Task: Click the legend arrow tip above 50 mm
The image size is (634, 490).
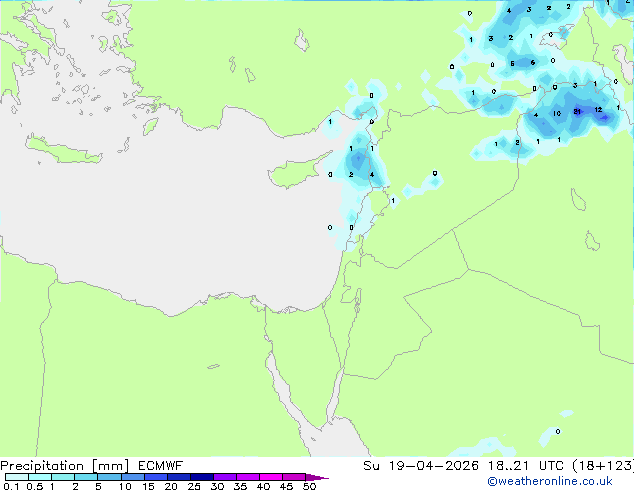Action: tap(317, 477)
